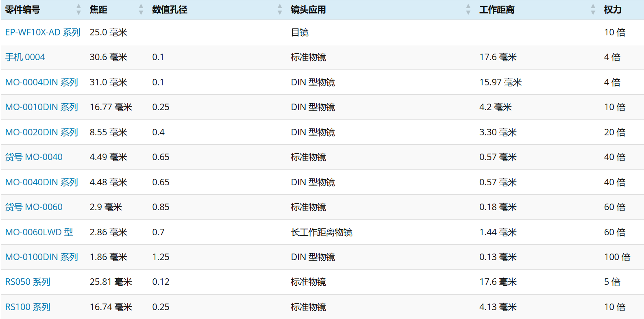Sort by 零件编号 column arrows
Viewport: 644px width, 319px height.
[78, 9]
